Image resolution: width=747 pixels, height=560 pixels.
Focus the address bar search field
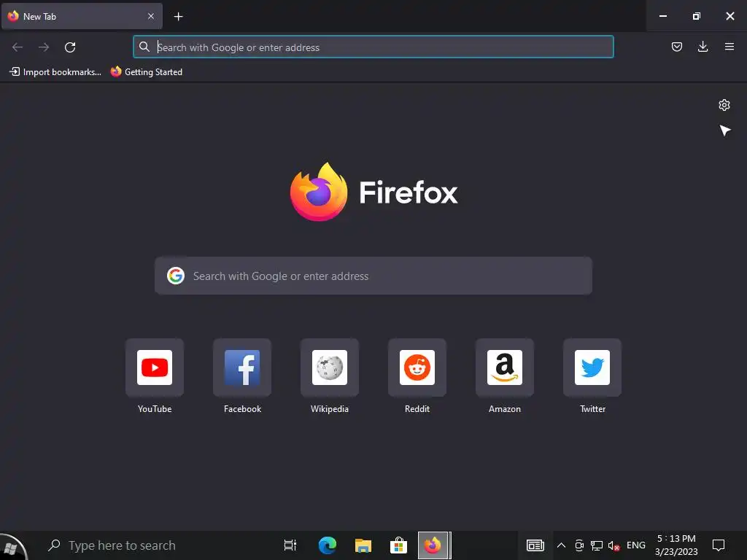373,47
